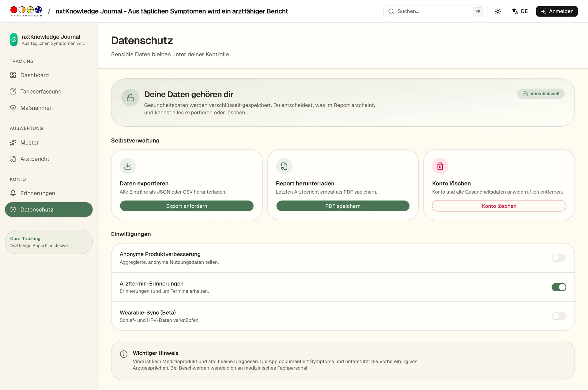Click the magnifier icon in search field

(391, 11)
